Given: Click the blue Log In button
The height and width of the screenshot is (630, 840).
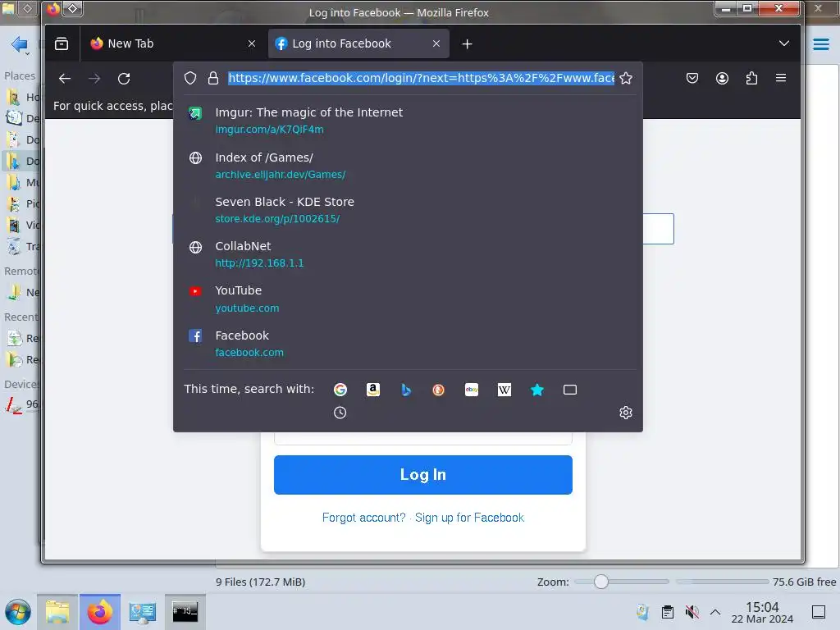Looking at the screenshot, I should coord(423,475).
